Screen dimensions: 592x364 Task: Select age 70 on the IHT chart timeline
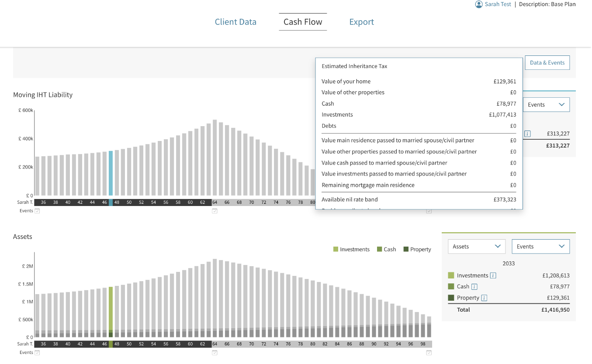[251, 203]
